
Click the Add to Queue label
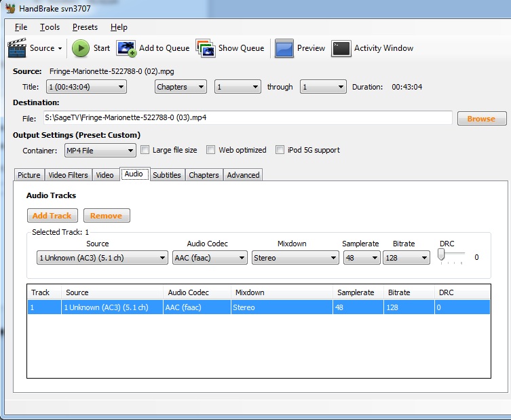tap(164, 48)
